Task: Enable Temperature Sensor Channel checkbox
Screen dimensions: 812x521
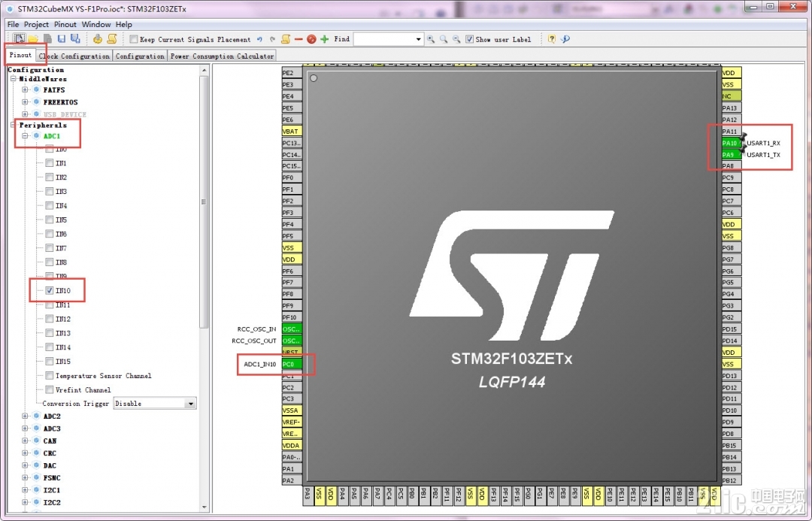Action: (49, 375)
